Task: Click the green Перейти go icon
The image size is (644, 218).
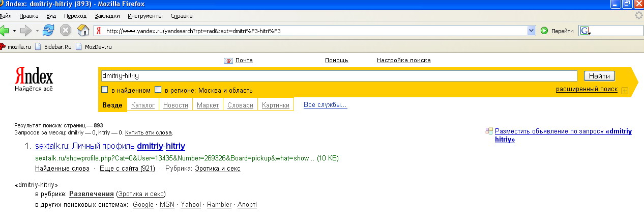Action: point(544,31)
